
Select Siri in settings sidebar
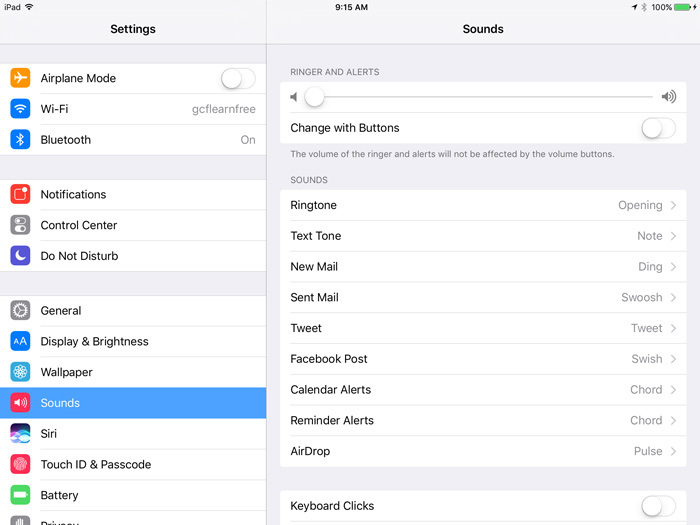tap(48, 434)
